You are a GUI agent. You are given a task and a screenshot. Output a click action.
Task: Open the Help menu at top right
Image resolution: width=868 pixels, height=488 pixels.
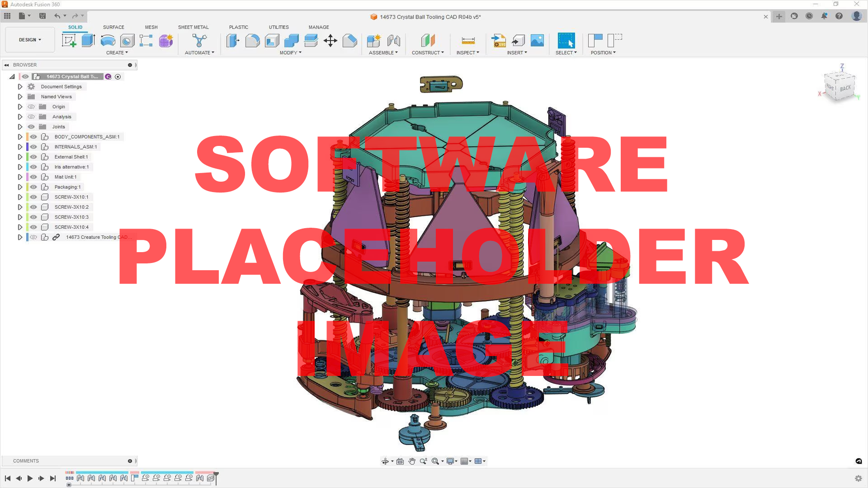pyautogui.click(x=840, y=16)
